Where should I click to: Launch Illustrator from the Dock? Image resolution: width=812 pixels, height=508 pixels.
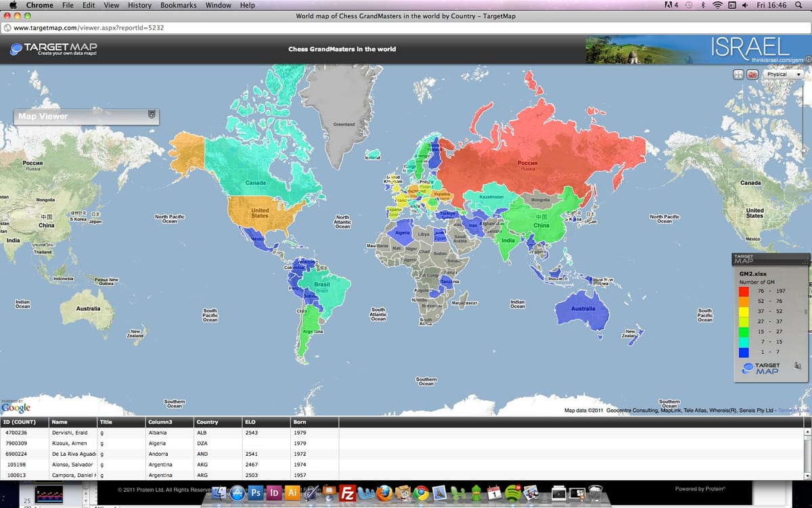pyautogui.click(x=292, y=493)
